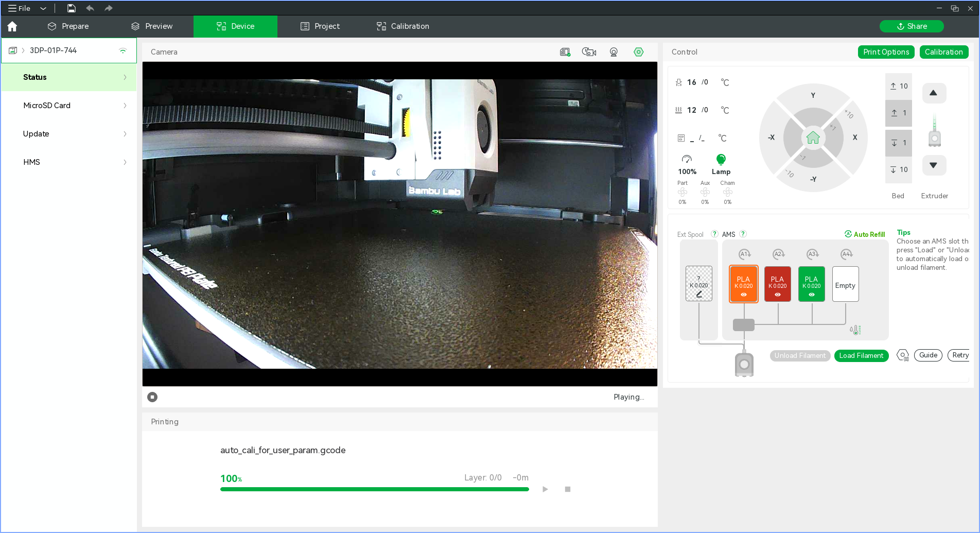Click the save project icon
The width and height of the screenshot is (980, 533).
(72, 8)
